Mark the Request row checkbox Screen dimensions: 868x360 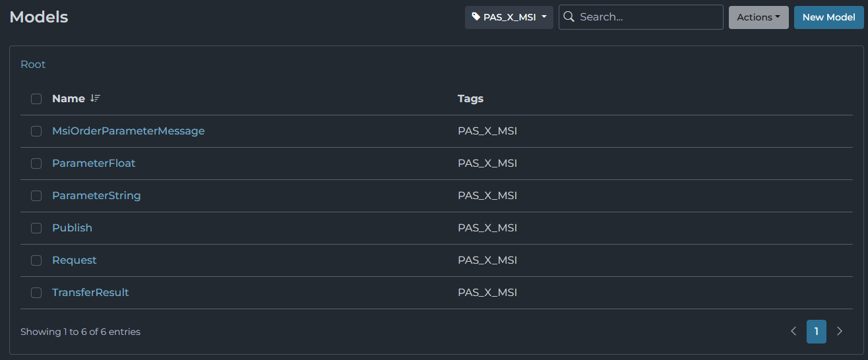[36, 260]
